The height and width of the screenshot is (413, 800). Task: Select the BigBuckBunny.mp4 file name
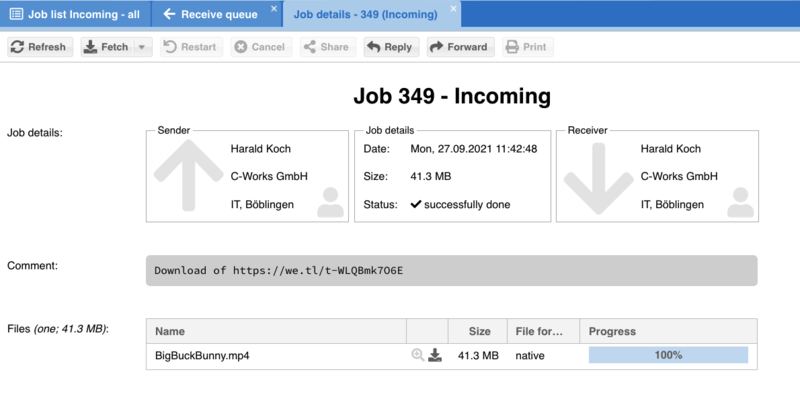pos(202,355)
